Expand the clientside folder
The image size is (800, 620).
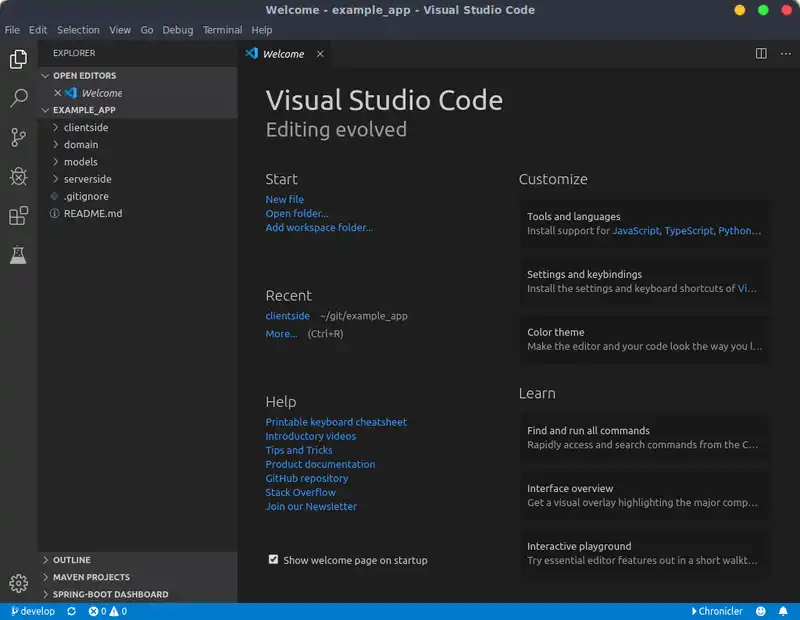[x=85, y=128]
